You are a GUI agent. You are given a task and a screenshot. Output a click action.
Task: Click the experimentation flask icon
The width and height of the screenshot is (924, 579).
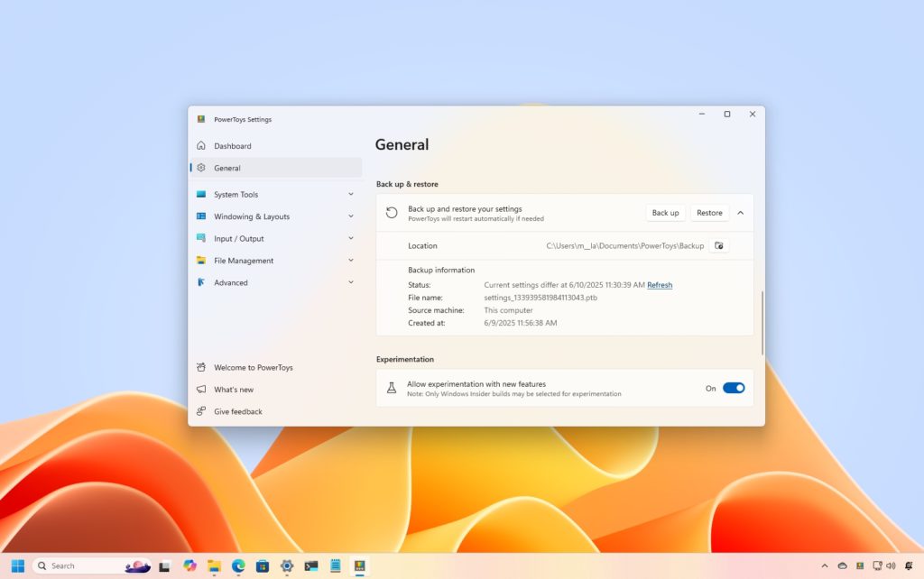pos(392,388)
